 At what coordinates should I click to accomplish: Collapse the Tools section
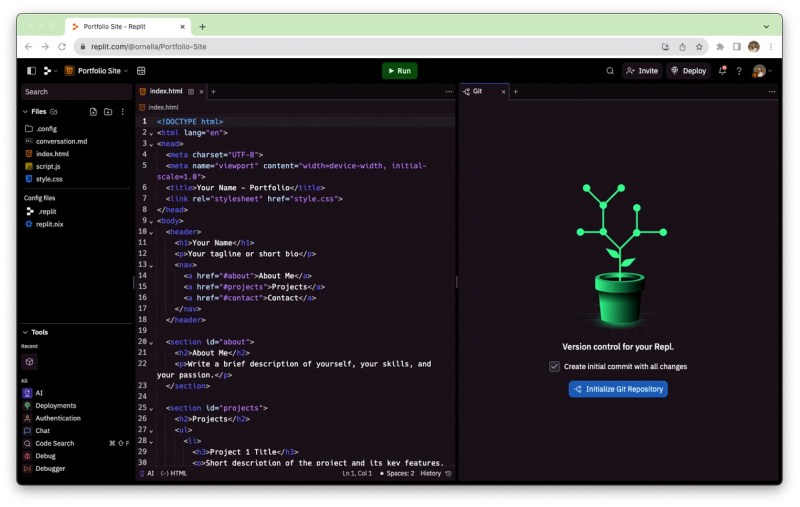coord(25,332)
